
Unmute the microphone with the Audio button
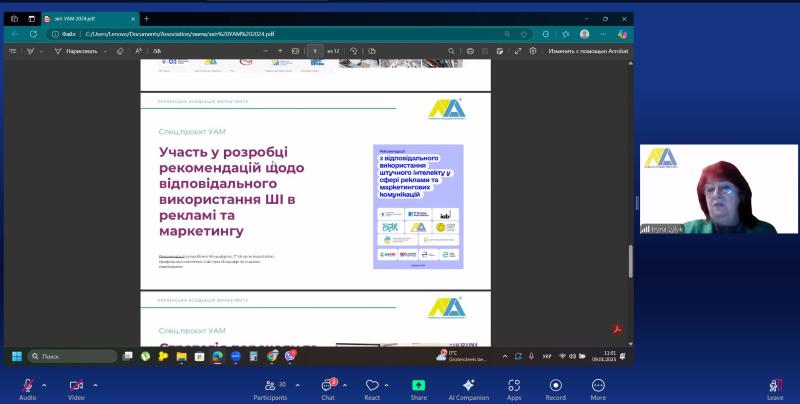pyautogui.click(x=27, y=386)
